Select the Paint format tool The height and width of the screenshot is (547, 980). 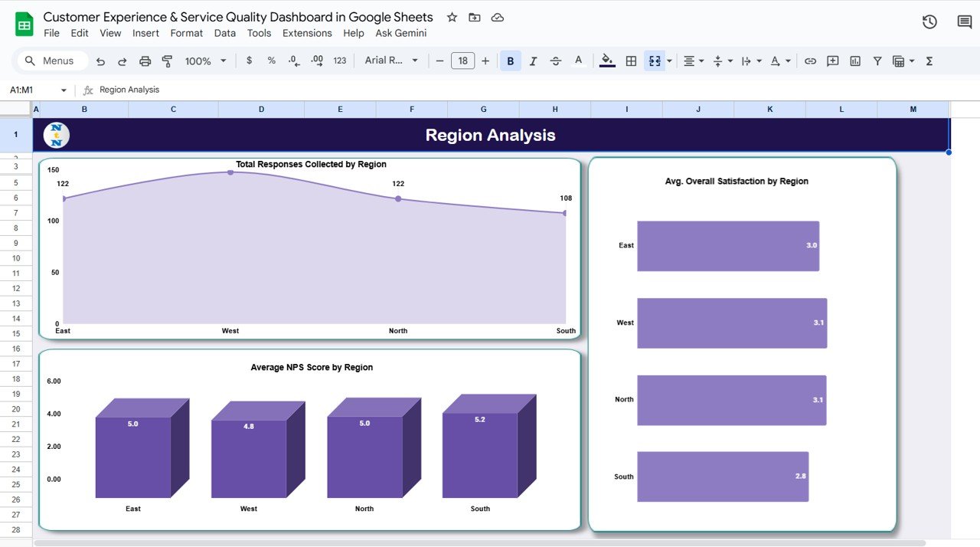tap(167, 61)
